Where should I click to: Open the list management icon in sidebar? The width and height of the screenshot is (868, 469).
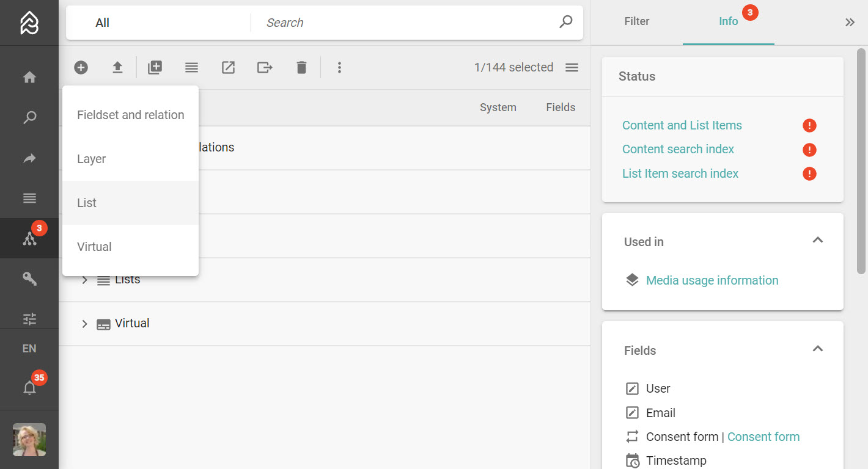point(29,198)
